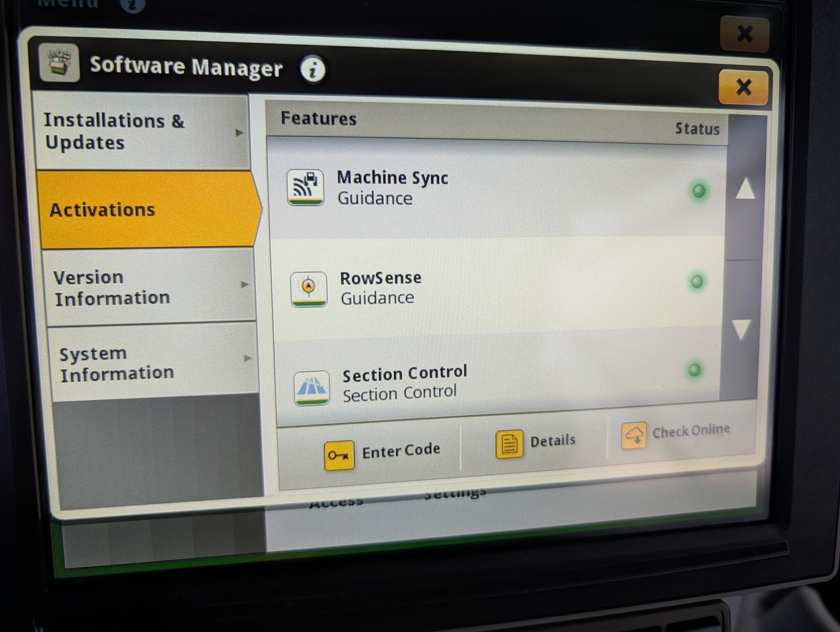Select the Machine Sync feature icon

[306, 187]
